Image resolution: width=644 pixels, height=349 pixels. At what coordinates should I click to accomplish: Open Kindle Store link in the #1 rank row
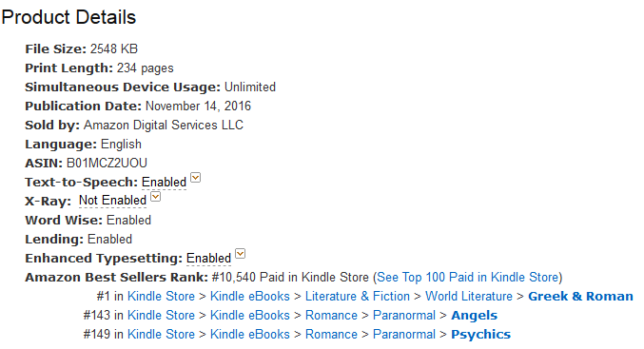point(161,296)
